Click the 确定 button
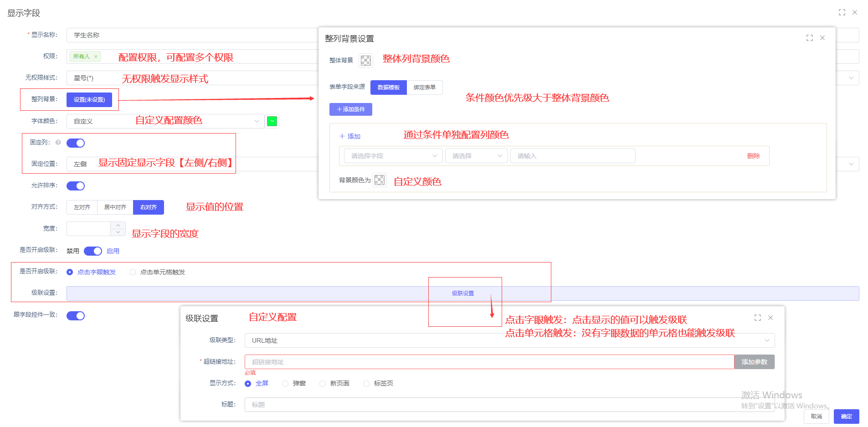The image size is (868, 427). [x=846, y=417]
